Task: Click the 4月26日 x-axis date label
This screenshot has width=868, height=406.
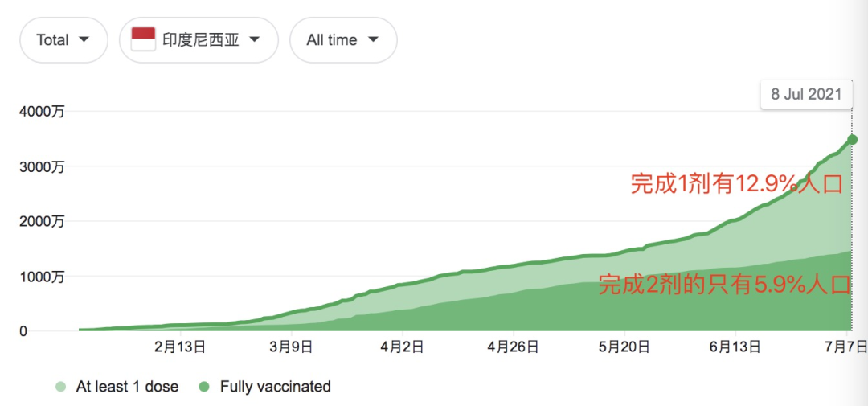Action: point(513,347)
